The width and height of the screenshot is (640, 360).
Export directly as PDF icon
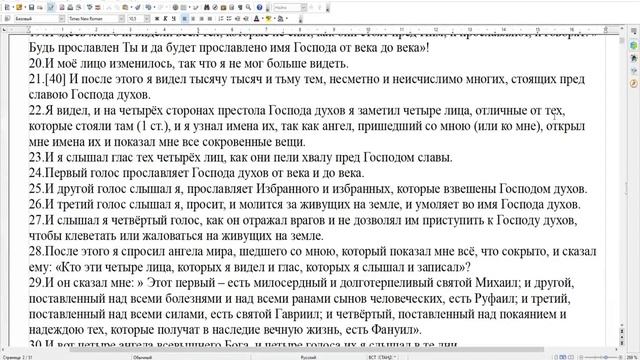pyautogui.click(x=62, y=7)
